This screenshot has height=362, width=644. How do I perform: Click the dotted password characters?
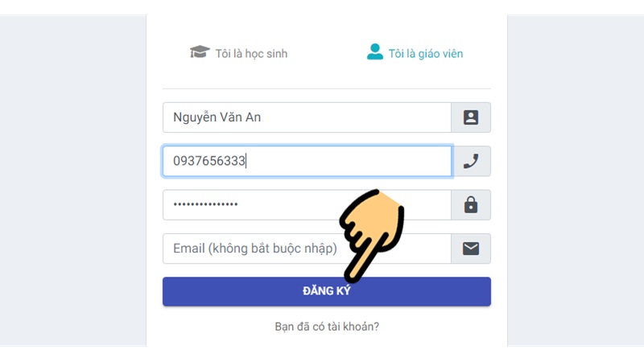pos(205,204)
